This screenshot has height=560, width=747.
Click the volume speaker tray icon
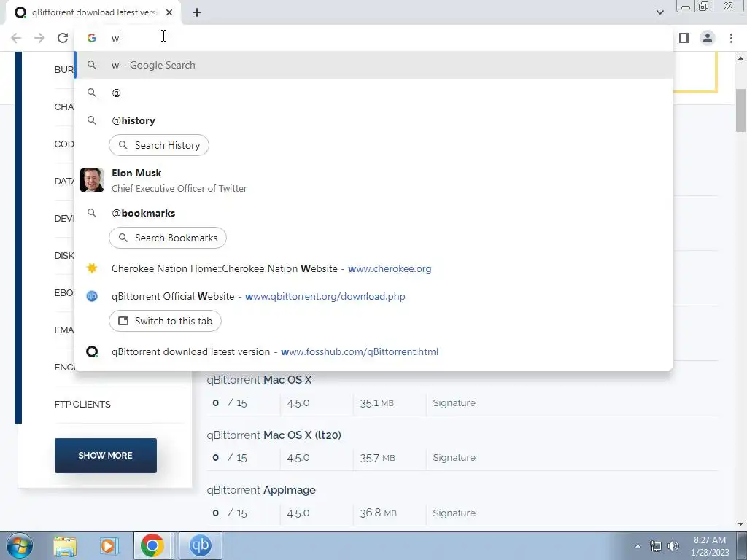pos(673,546)
